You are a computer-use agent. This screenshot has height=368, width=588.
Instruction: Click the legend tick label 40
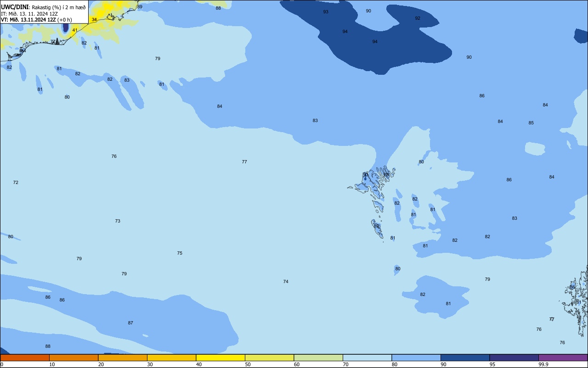pos(198,364)
